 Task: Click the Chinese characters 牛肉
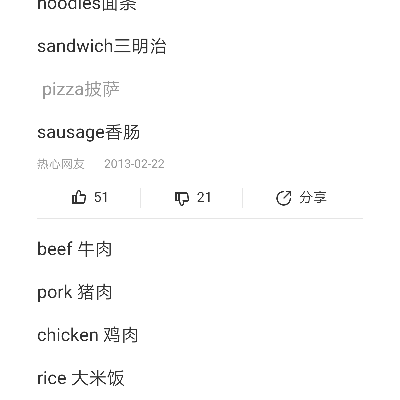[x=95, y=249]
